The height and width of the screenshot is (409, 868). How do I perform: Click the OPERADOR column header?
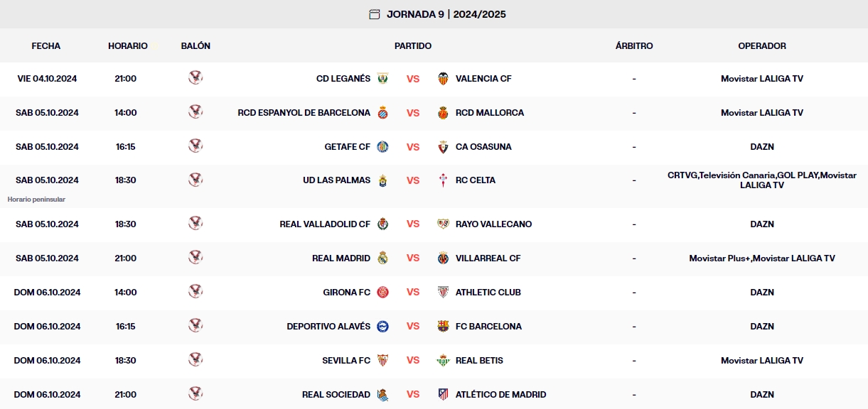[762, 46]
